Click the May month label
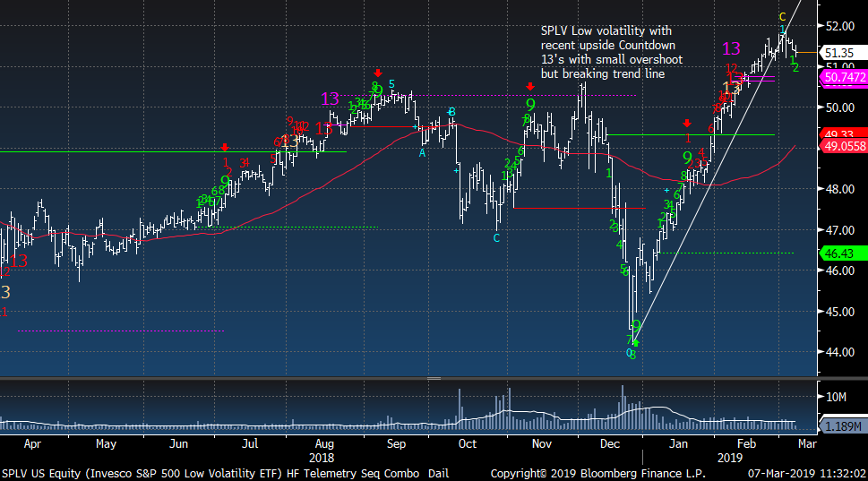 [106, 444]
